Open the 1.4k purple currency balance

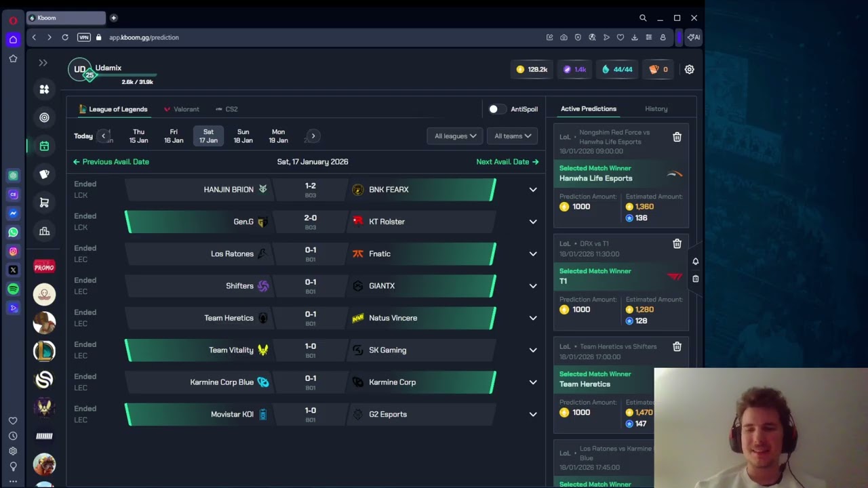pos(575,69)
